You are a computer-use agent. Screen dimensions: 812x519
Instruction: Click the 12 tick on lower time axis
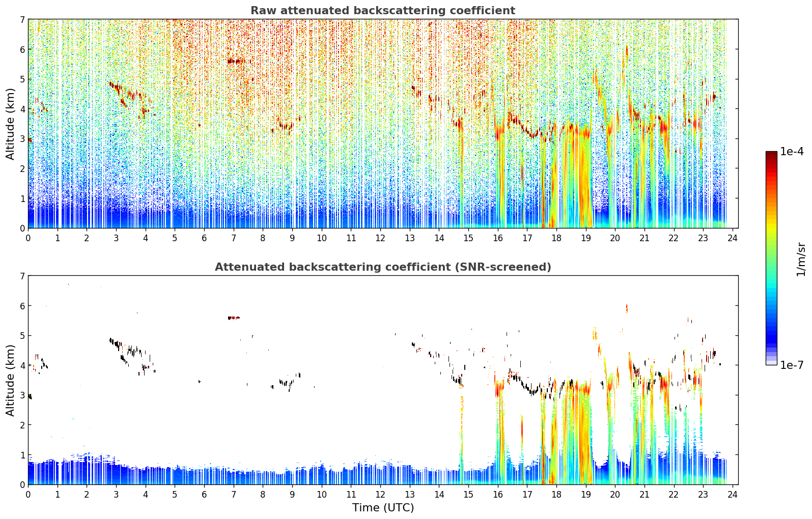380,494
